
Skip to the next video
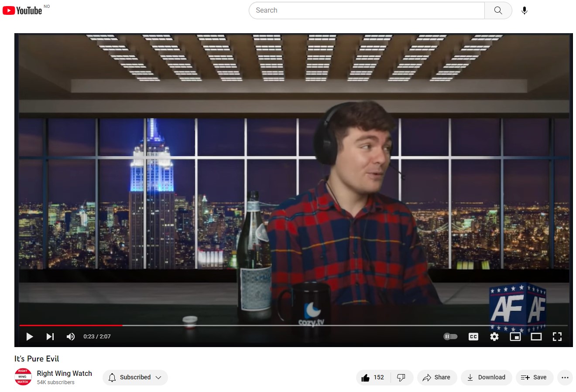pos(50,337)
